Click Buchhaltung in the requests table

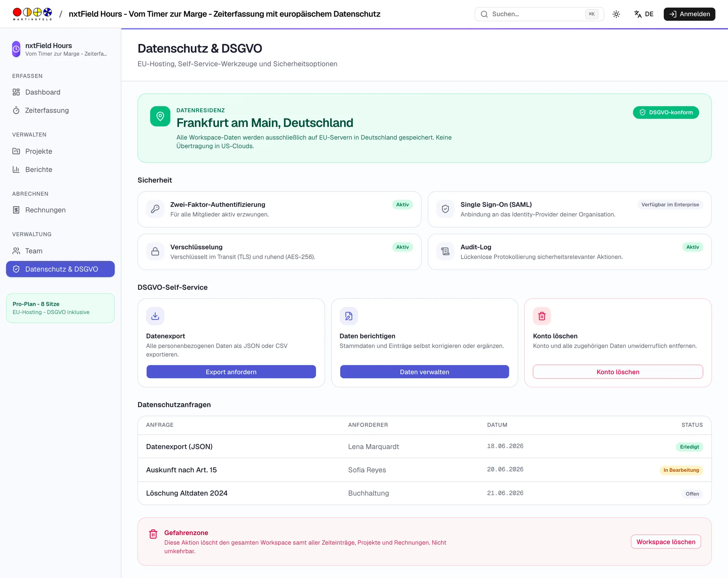click(x=369, y=493)
